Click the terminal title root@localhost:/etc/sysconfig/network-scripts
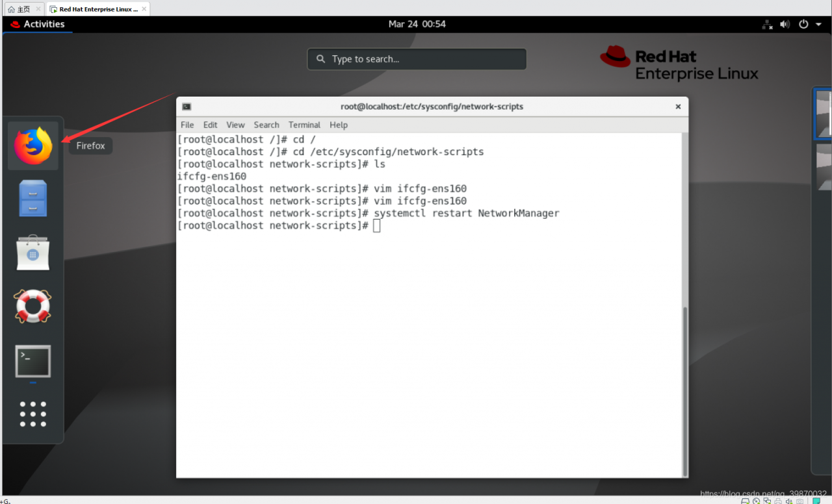832x504 pixels. pyautogui.click(x=432, y=107)
